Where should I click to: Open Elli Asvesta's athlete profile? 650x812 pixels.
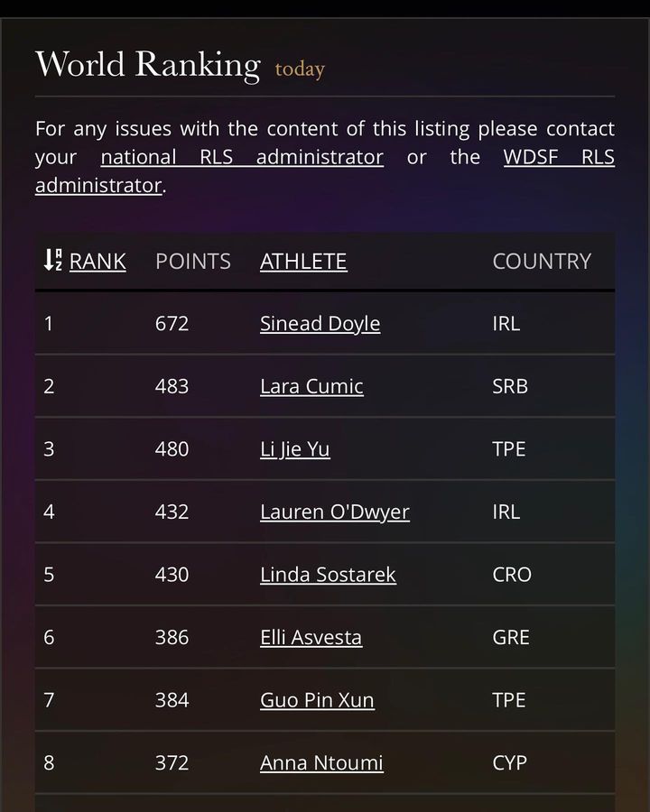pyautogui.click(x=311, y=637)
